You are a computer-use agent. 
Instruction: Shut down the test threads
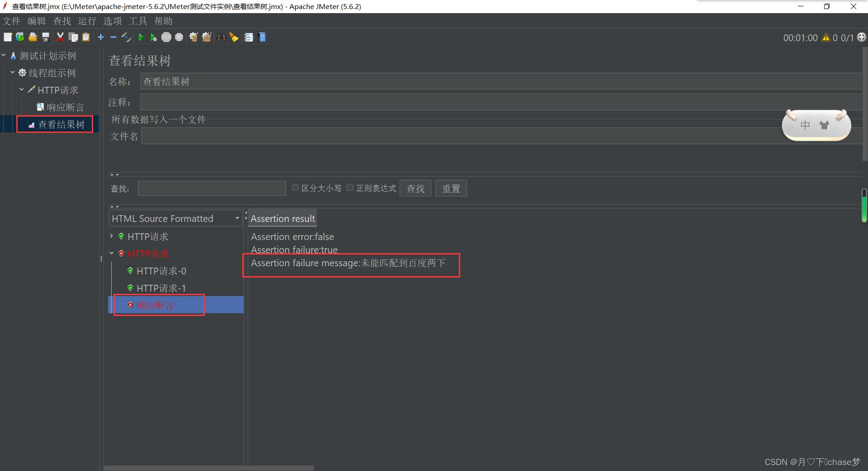179,38
